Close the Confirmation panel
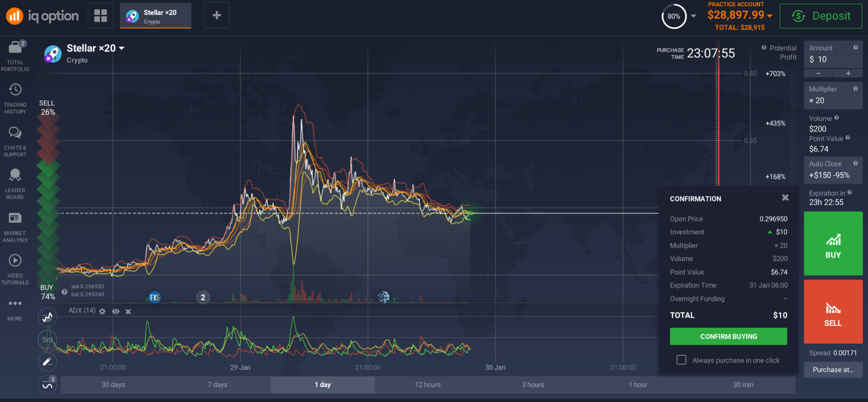This screenshot has height=402, width=868. coord(785,198)
